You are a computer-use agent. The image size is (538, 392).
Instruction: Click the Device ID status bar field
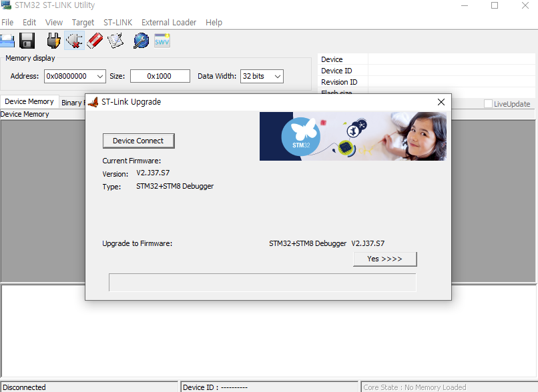[268, 387]
